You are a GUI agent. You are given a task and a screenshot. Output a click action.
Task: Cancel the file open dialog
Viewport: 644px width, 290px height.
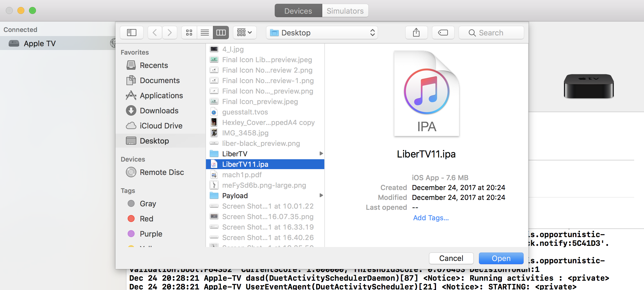pos(451,258)
